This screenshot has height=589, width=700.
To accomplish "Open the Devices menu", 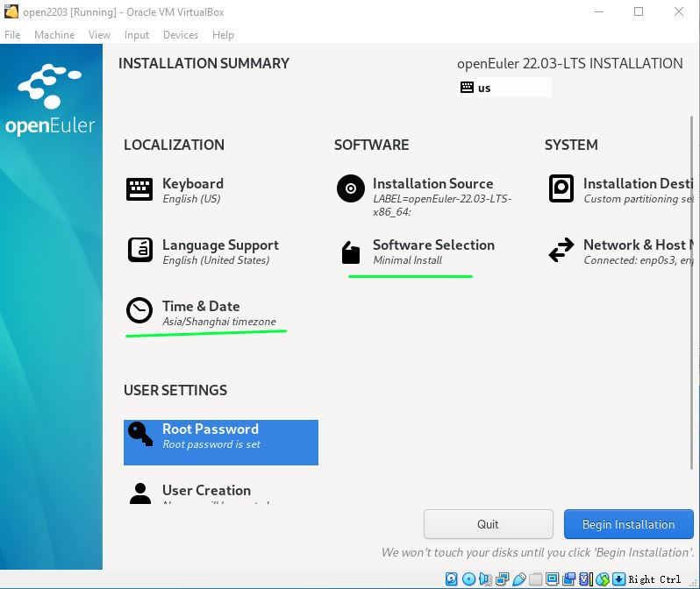I will coord(181,35).
